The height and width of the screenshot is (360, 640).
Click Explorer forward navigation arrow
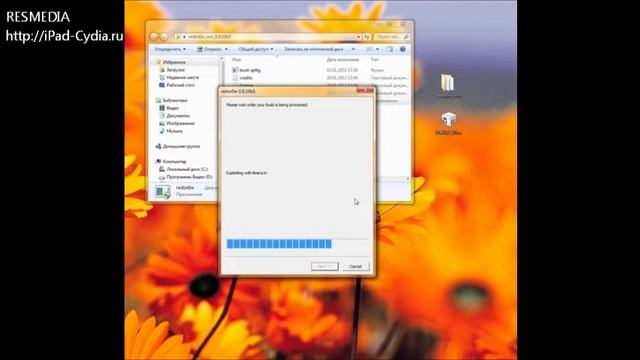click(x=164, y=37)
